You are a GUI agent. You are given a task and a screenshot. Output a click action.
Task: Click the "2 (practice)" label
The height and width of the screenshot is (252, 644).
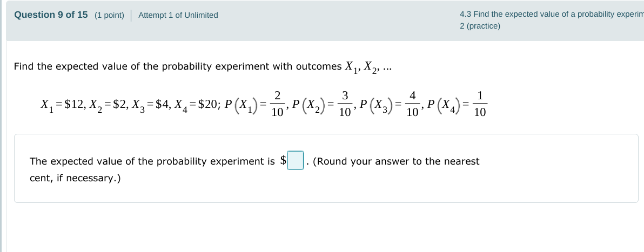click(x=480, y=26)
